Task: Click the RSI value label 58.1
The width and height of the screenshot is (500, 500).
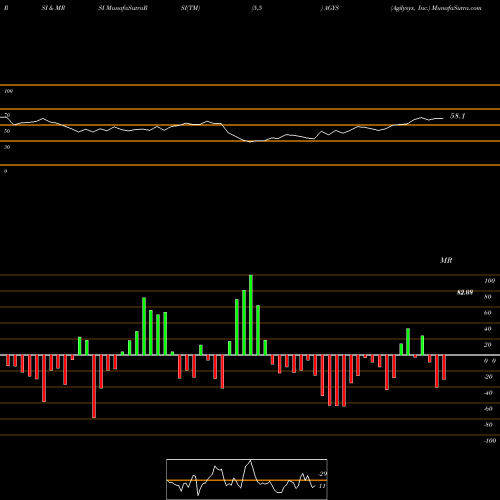Action: [457, 116]
